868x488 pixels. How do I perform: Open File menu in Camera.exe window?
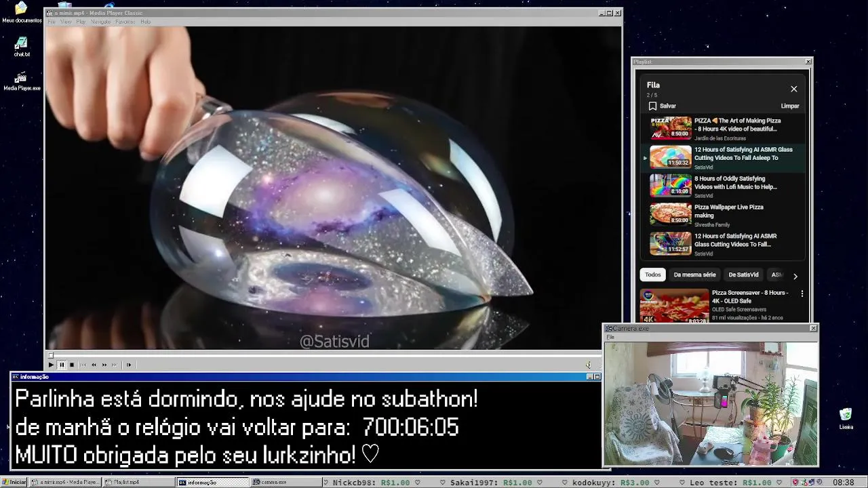(x=610, y=337)
